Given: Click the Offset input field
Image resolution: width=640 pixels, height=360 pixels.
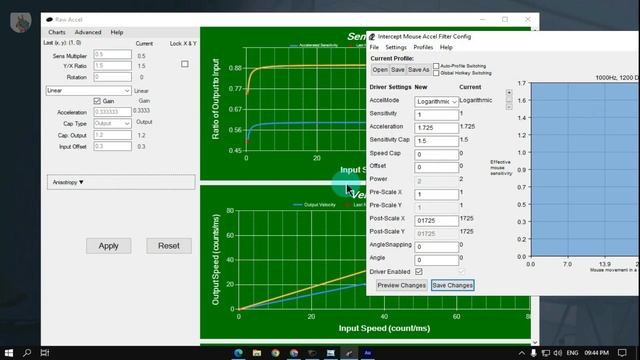Looking at the screenshot, I should point(436,167).
